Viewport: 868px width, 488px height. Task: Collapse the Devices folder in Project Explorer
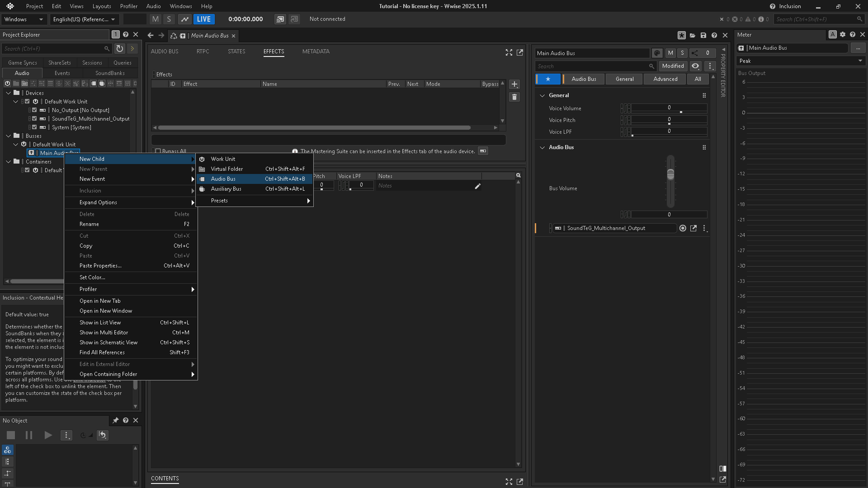point(8,93)
